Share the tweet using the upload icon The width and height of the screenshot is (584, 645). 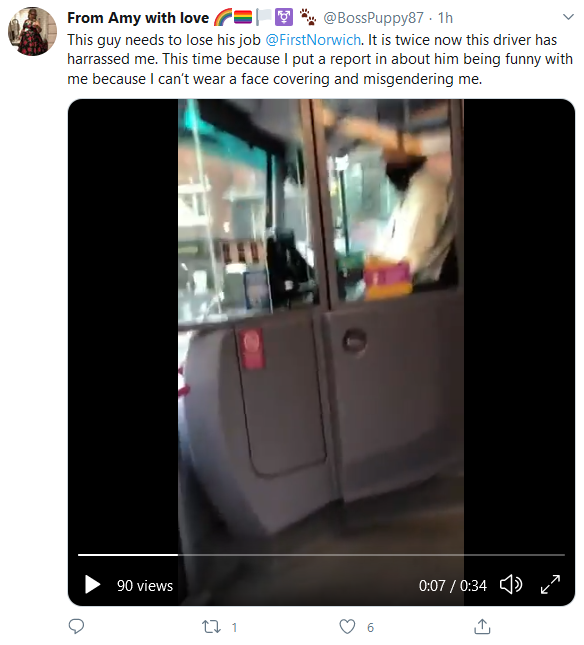click(x=482, y=626)
